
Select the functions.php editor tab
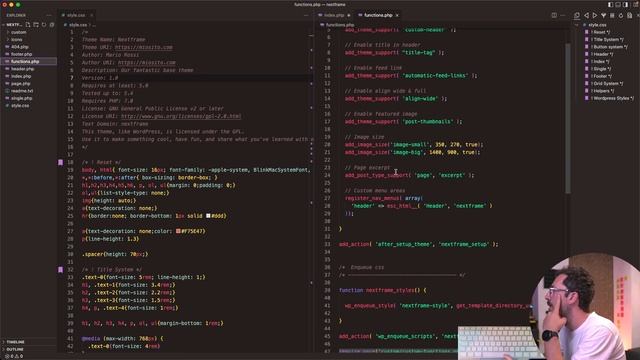(378, 15)
